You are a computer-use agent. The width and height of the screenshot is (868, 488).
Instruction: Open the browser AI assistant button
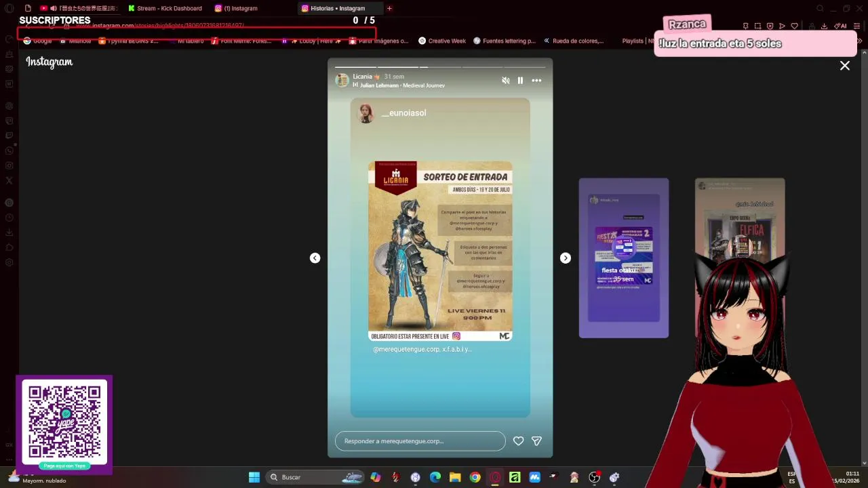(841, 26)
